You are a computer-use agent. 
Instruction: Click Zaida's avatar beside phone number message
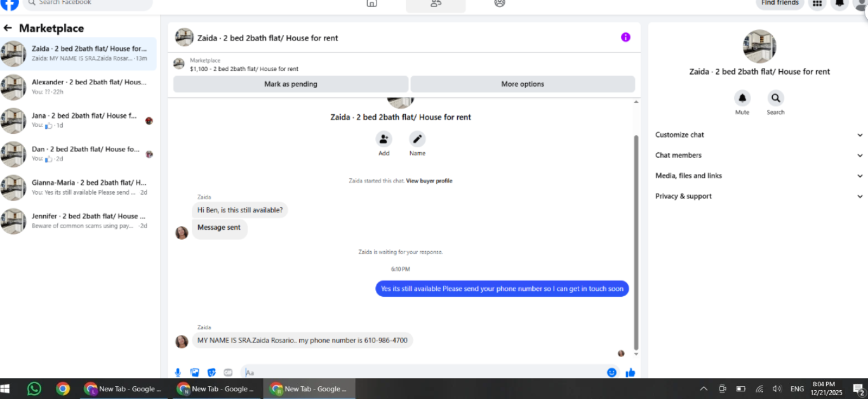click(x=182, y=341)
